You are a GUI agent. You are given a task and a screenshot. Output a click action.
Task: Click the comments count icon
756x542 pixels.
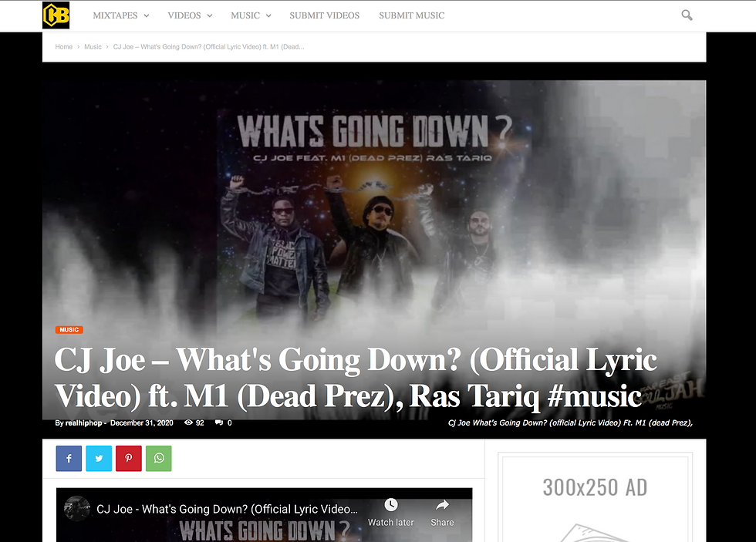(x=219, y=422)
